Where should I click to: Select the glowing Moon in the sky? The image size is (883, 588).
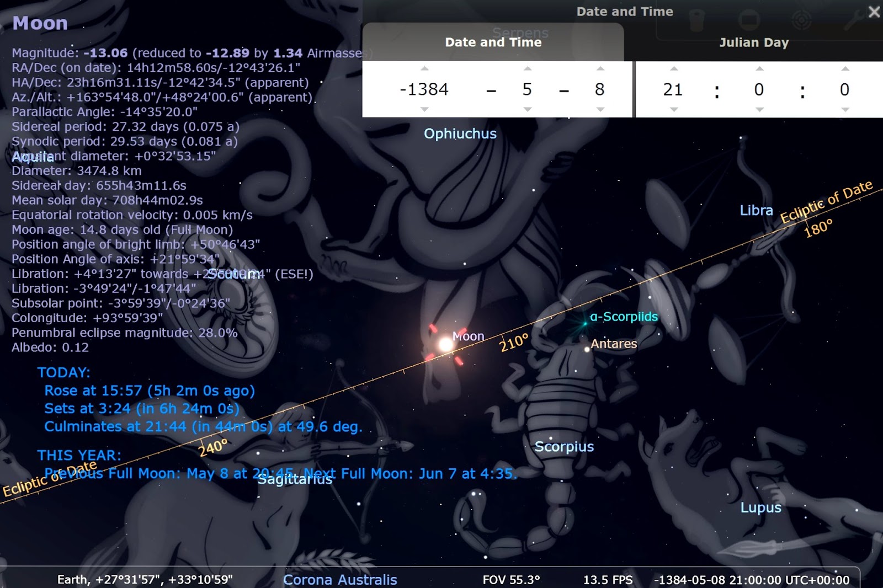(445, 345)
